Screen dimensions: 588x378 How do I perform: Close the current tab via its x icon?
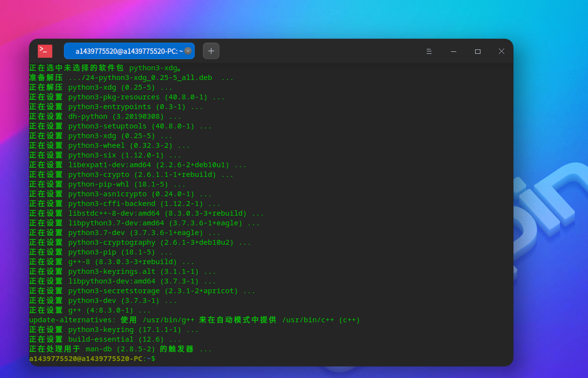click(x=188, y=51)
